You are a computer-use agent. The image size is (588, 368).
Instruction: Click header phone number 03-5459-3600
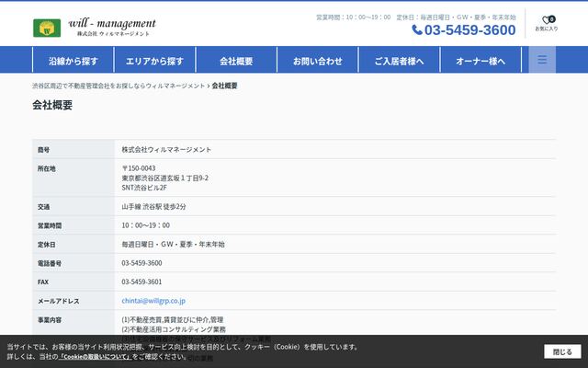point(469,30)
